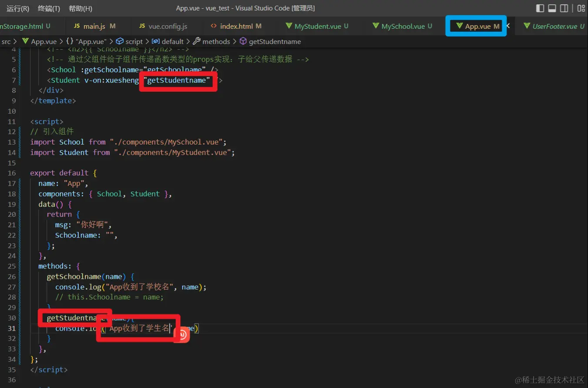Switch to the vue.config.js tab
588x388 pixels.
pyautogui.click(x=163, y=26)
